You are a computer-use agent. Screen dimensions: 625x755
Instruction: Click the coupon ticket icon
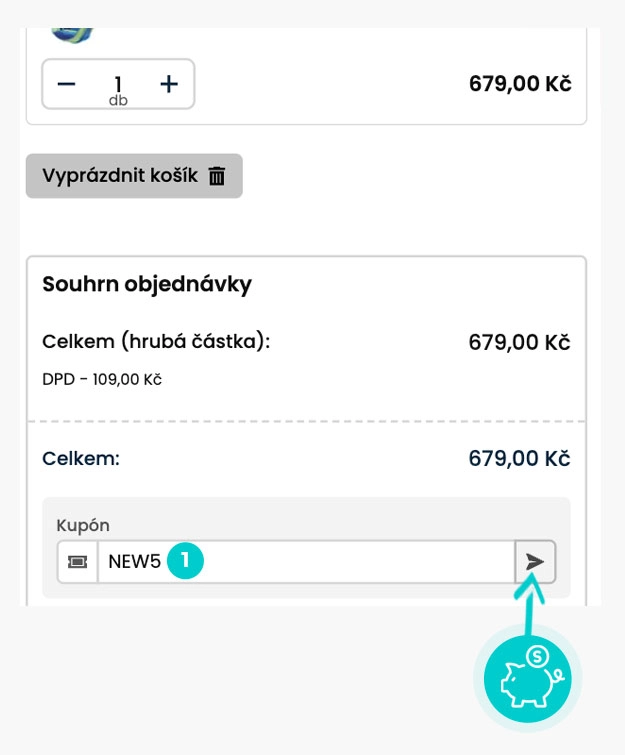click(x=77, y=562)
